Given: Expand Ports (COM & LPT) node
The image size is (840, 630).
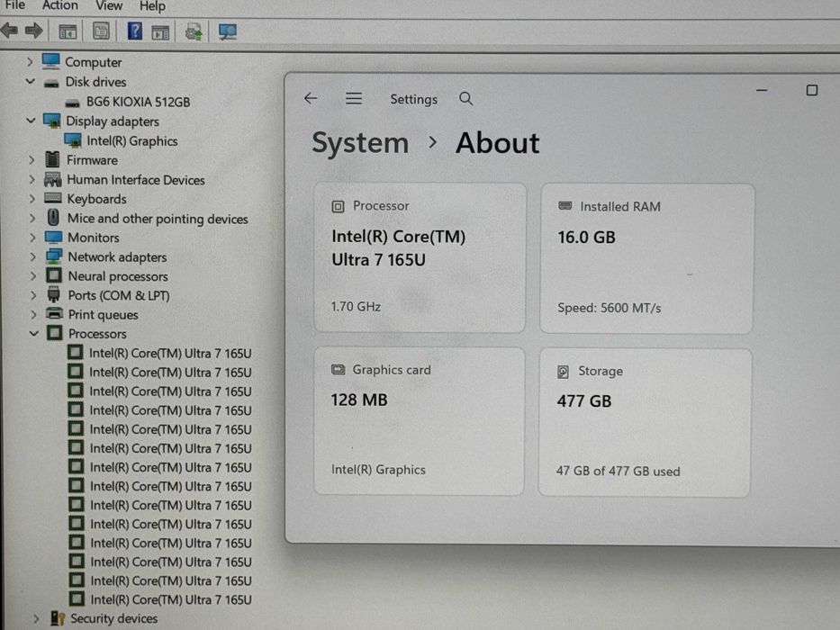Looking at the screenshot, I should pyautogui.click(x=33, y=296).
